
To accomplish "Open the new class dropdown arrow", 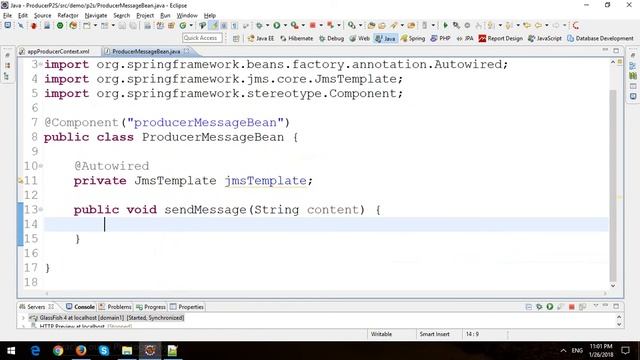I will pos(191,25).
